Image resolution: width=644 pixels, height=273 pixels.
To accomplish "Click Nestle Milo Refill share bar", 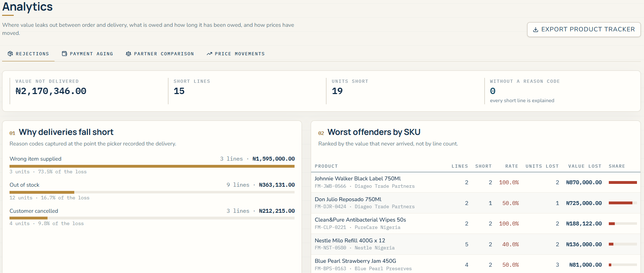I will pos(623,244).
